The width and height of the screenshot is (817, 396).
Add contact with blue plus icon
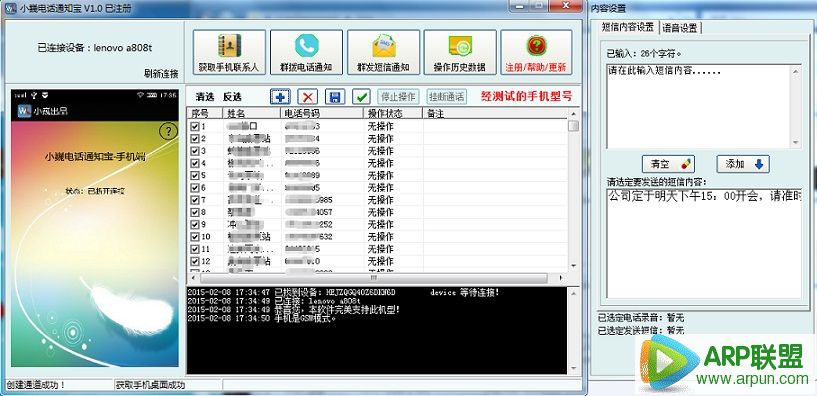[280, 96]
